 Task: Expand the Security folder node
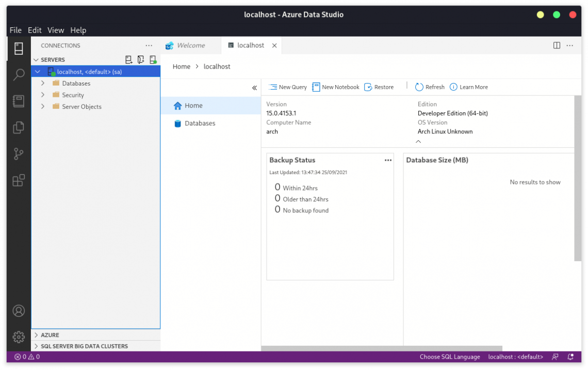pyautogui.click(x=43, y=95)
